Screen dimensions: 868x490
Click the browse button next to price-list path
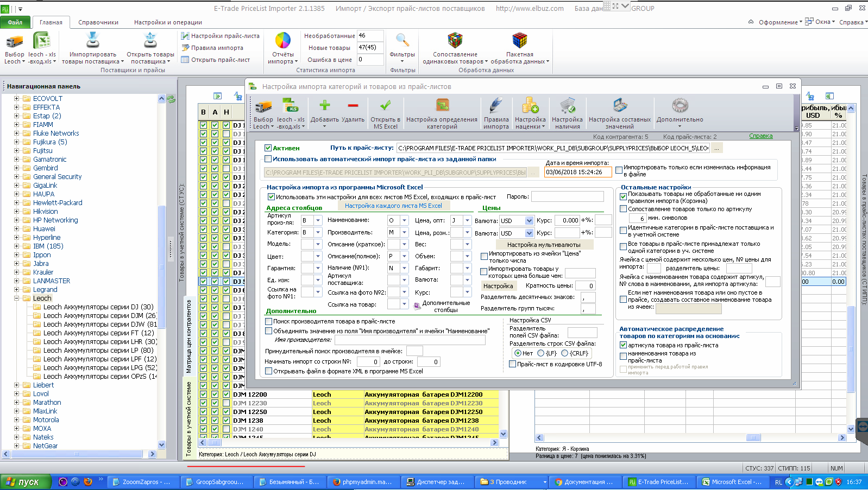coord(718,148)
